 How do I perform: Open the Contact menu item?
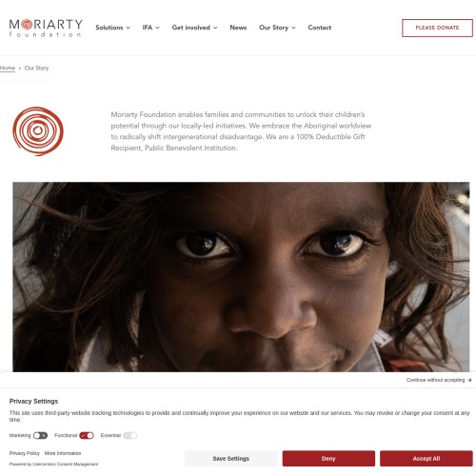[x=319, y=28]
